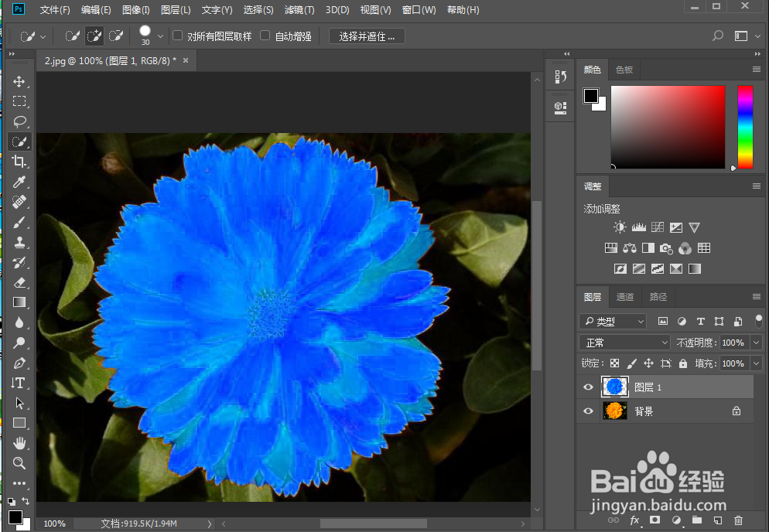Open the 类型 layer filter dropdown

point(613,322)
